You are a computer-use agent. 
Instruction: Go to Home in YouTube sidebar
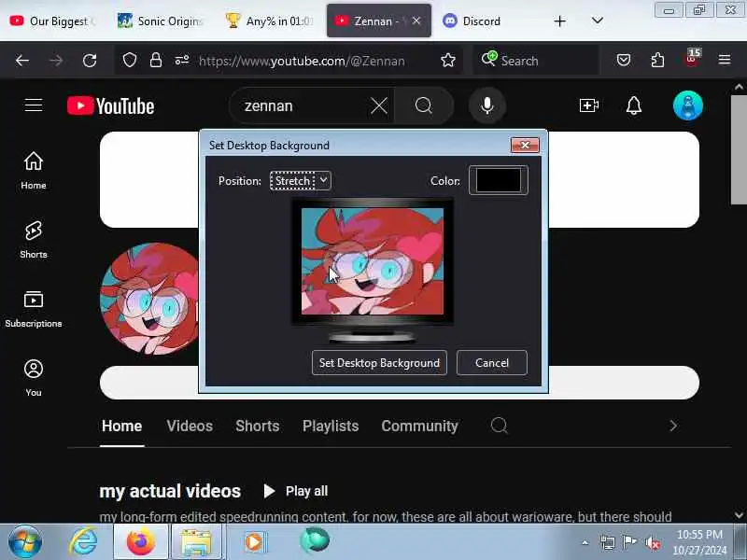coord(34,171)
